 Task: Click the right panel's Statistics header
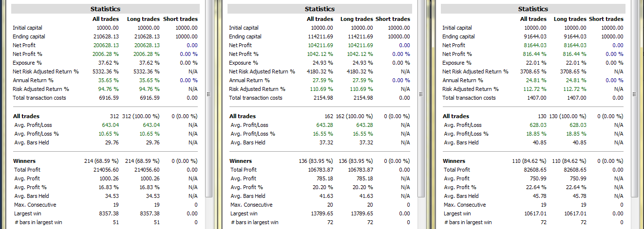533,9
